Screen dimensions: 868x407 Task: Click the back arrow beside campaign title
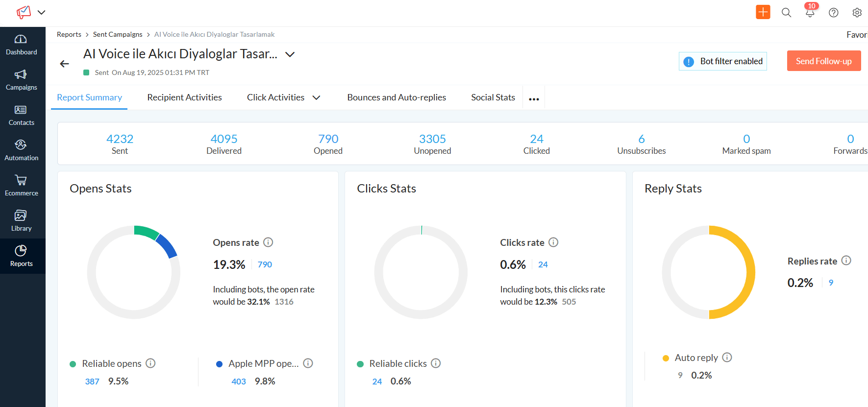(64, 64)
